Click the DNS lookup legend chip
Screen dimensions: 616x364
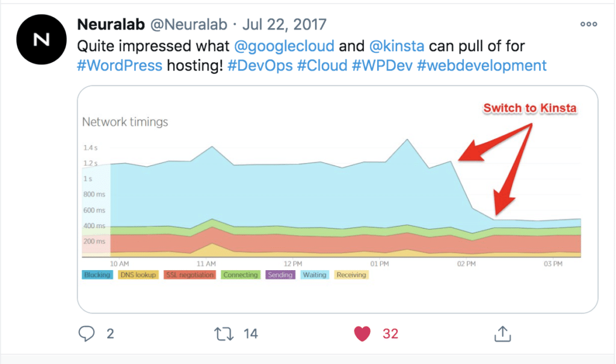(x=138, y=274)
